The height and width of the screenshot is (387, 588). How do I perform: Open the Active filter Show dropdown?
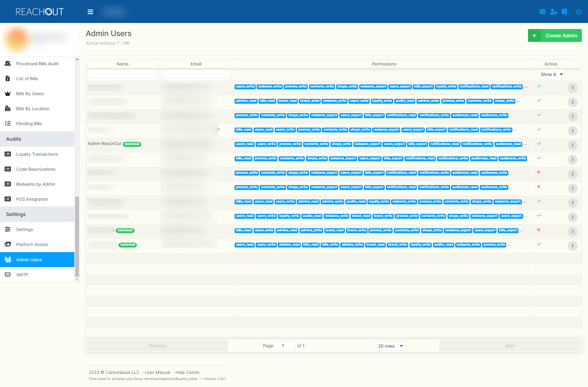[551, 74]
